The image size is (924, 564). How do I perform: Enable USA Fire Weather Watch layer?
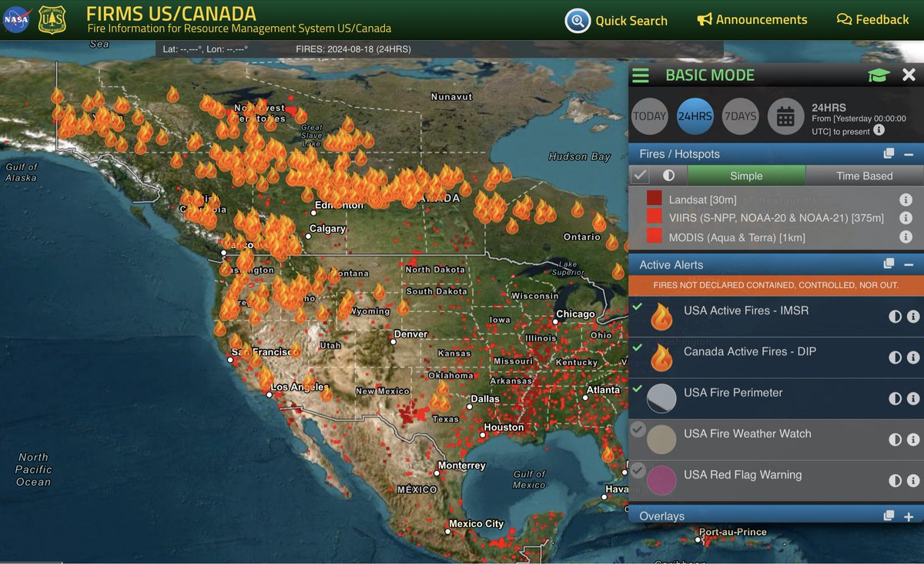pyautogui.click(x=638, y=429)
